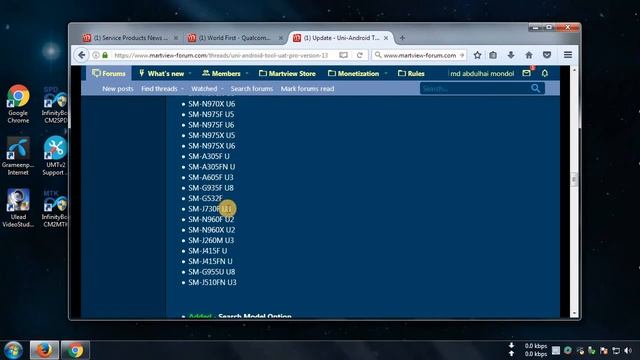Open the Members menu item
This screenshot has width=640, height=360.
[x=221, y=73]
